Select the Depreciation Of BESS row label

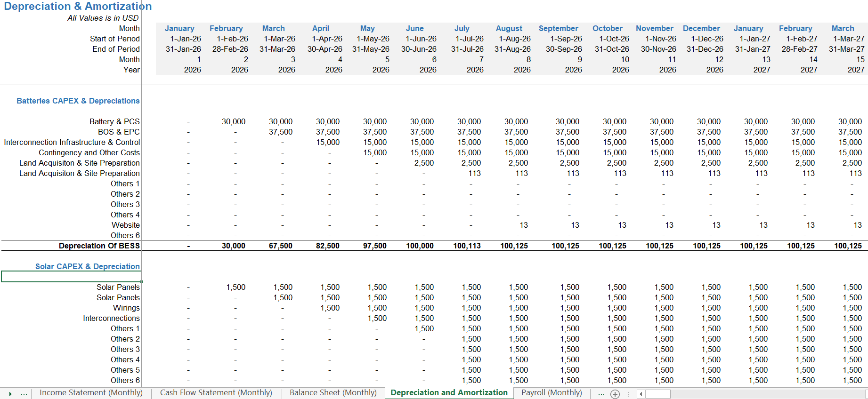point(99,246)
